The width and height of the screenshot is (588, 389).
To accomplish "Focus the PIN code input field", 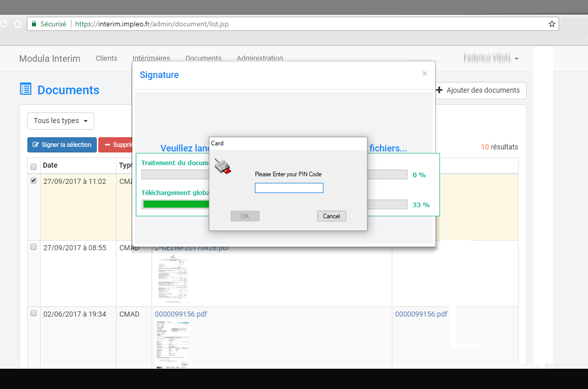I will pyautogui.click(x=289, y=188).
